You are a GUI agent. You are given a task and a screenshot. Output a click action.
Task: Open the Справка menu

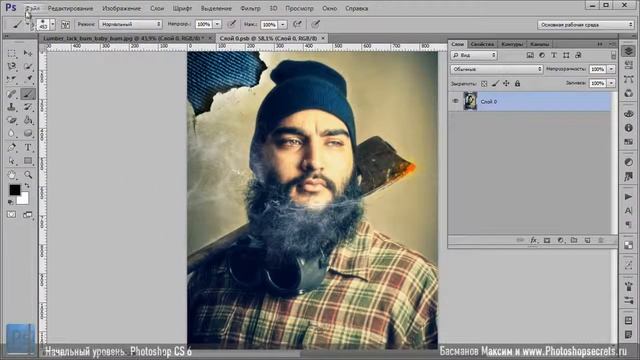point(356,8)
